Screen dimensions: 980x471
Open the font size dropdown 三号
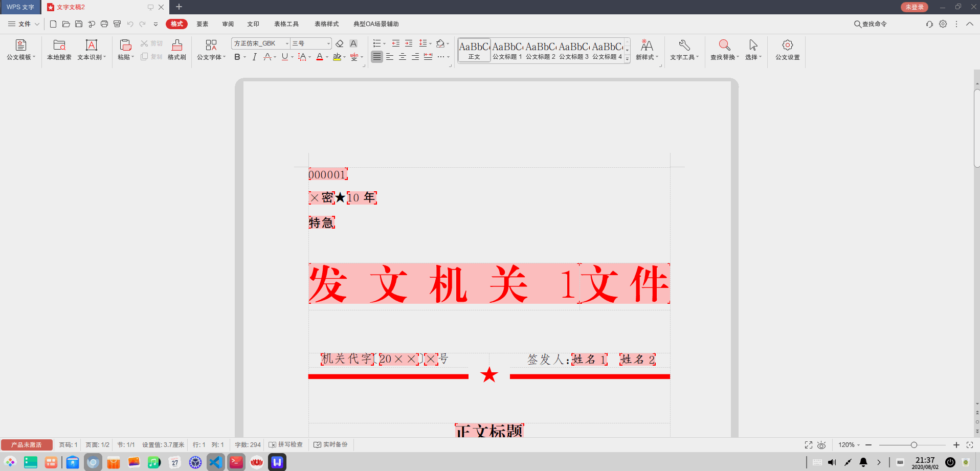pos(328,43)
